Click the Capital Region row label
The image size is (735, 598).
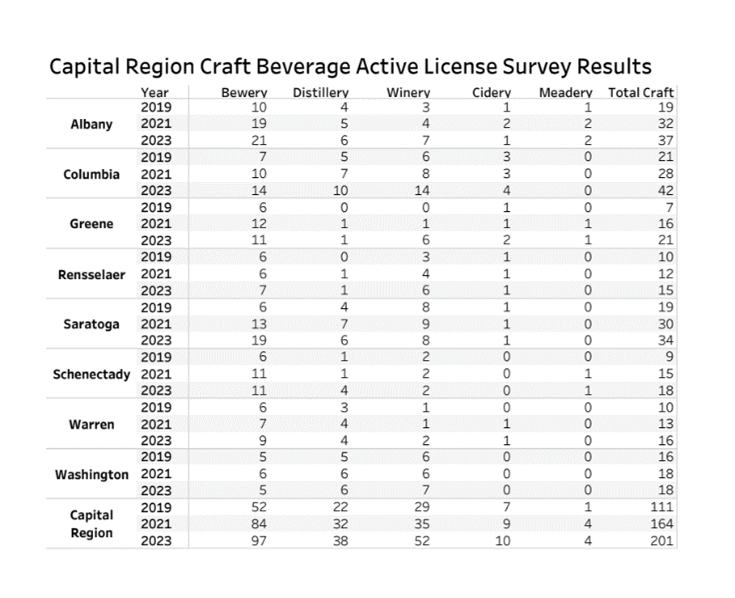click(x=91, y=524)
